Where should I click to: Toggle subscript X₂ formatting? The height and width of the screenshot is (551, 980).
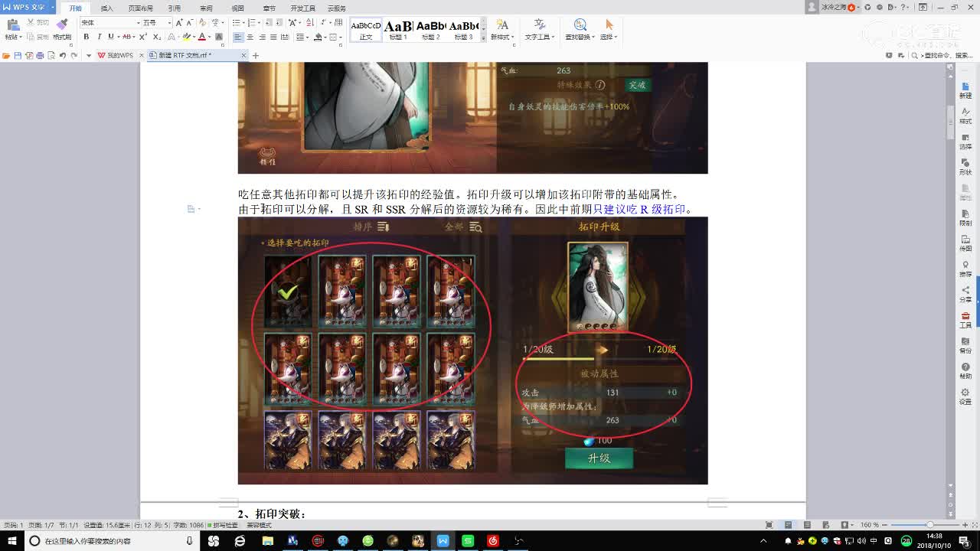pos(156,37)
